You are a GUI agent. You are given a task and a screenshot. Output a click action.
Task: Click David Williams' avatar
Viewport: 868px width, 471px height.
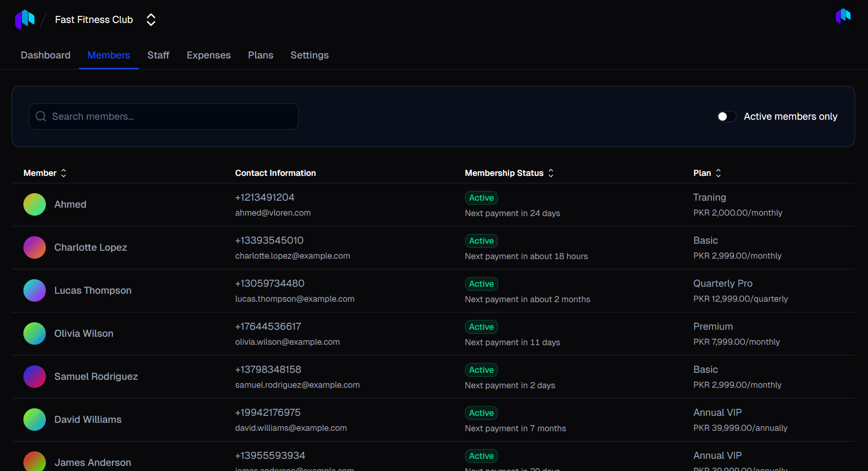click(35, 420)
